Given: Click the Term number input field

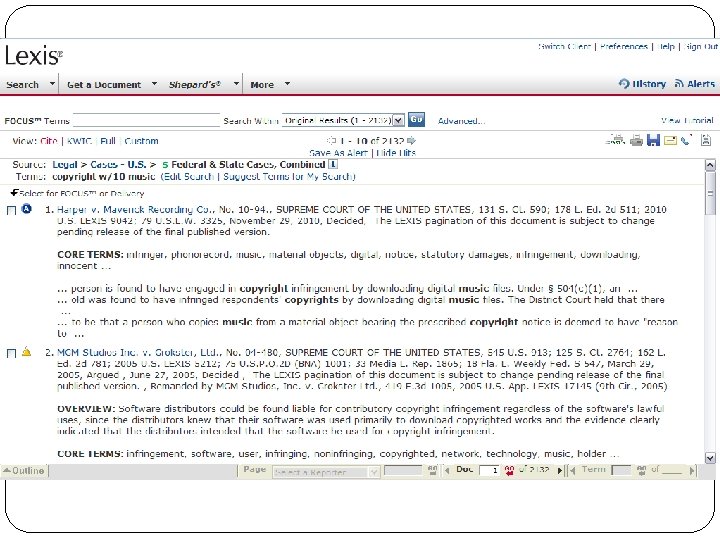Looking at the screenshot, I should (621, 470).
